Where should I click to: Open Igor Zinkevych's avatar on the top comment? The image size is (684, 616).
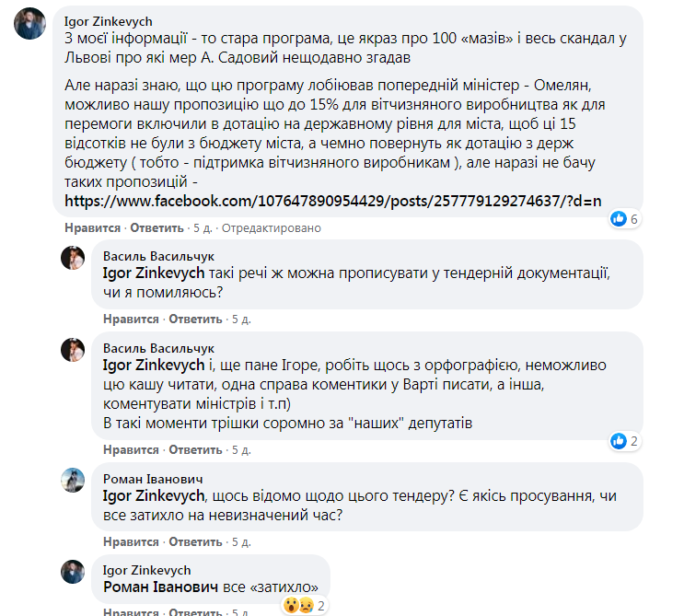click(29, 25)
